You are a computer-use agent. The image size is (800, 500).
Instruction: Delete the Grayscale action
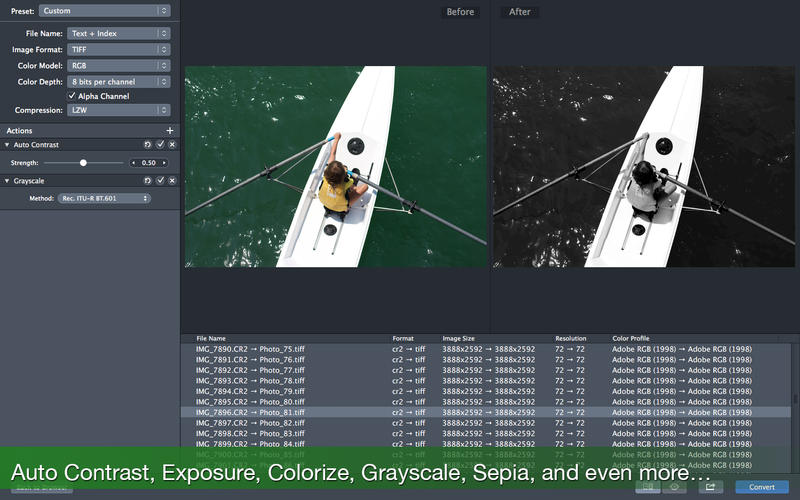pos(172,181)
